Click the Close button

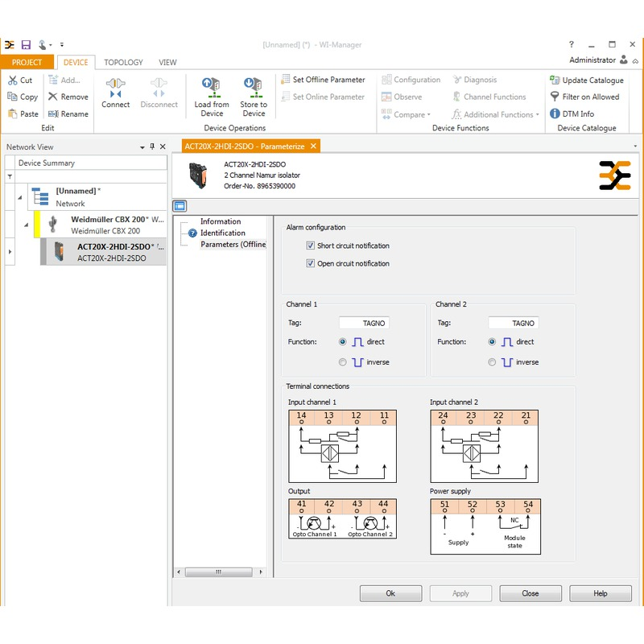(x=530, y=593)
